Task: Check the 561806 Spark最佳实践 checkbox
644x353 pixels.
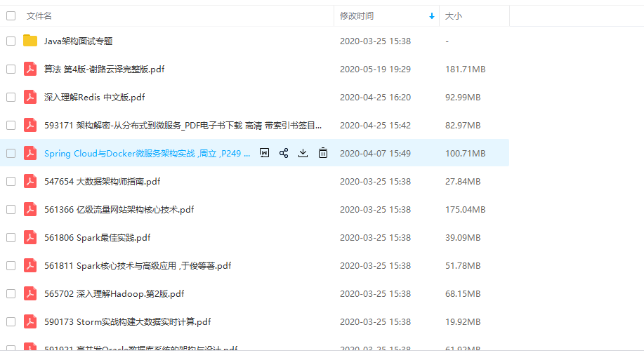Action: point(11,238)
